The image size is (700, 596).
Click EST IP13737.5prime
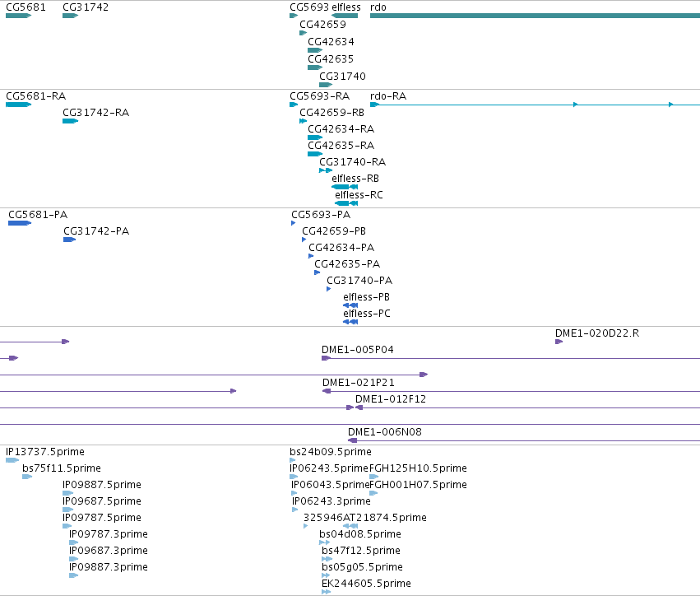45,453
